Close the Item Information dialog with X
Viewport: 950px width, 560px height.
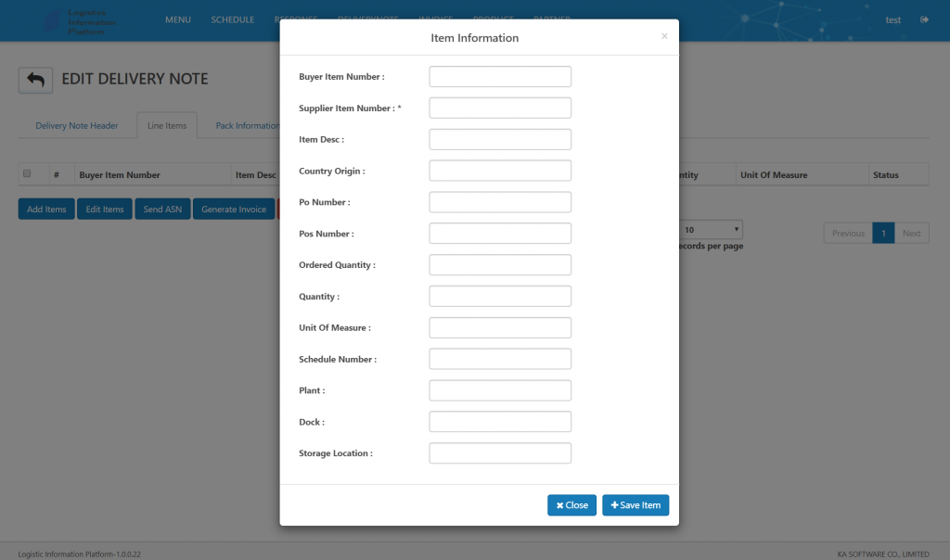[x=664, y=36]
